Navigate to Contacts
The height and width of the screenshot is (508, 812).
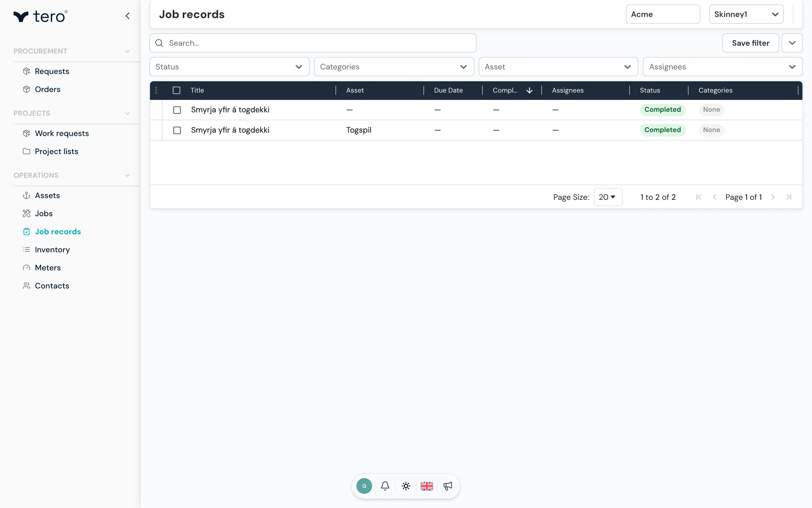pyautogui.click(x=52, y=286)
